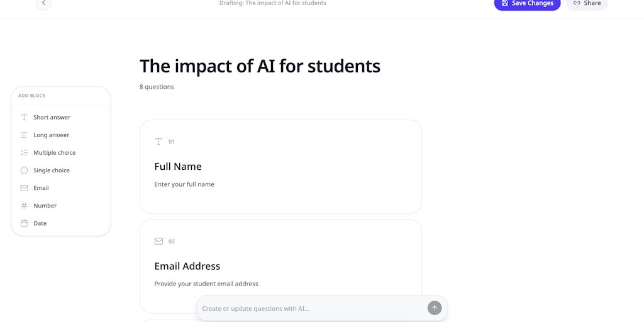Add a Single choice block
The width and height of the screenshot is (644, 322).
[52, 170]
